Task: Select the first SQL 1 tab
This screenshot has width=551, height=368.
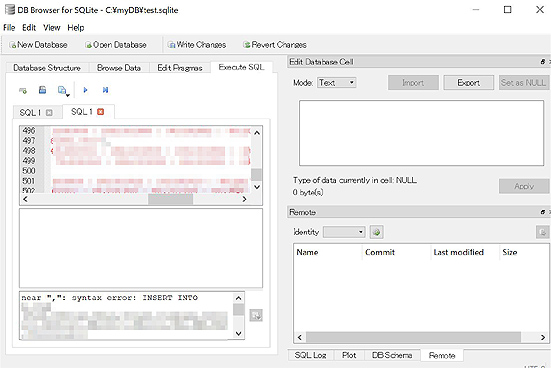Action: [x=37, y=112]
